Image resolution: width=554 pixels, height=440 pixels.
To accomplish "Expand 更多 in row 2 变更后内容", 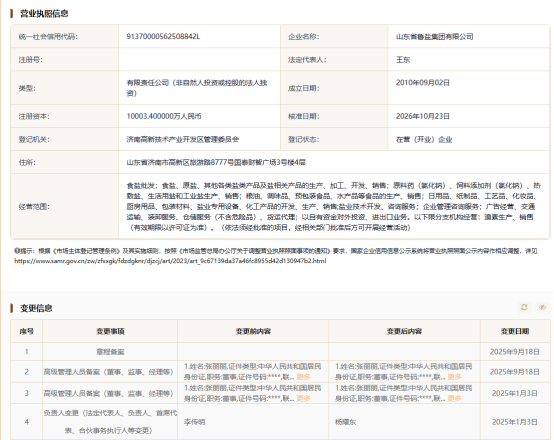I will point(454,377).
